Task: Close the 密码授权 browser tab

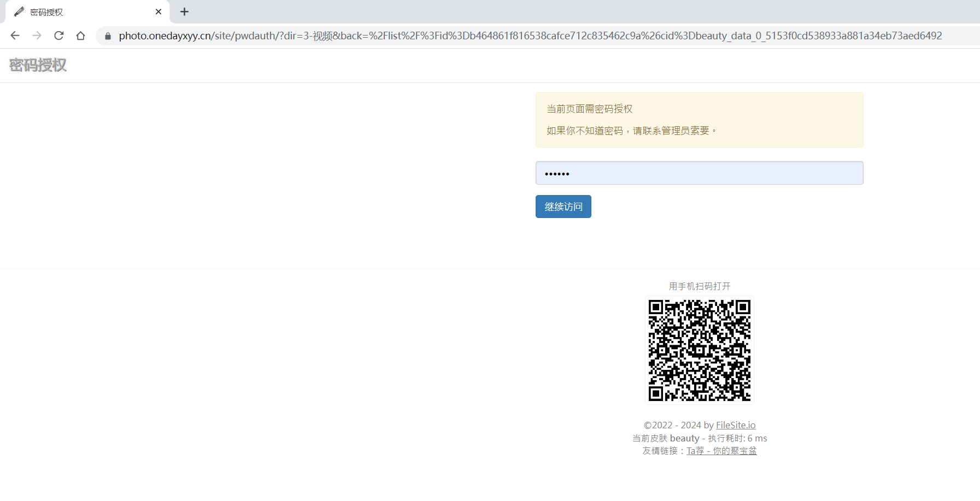Action: [x=159, y=11]
